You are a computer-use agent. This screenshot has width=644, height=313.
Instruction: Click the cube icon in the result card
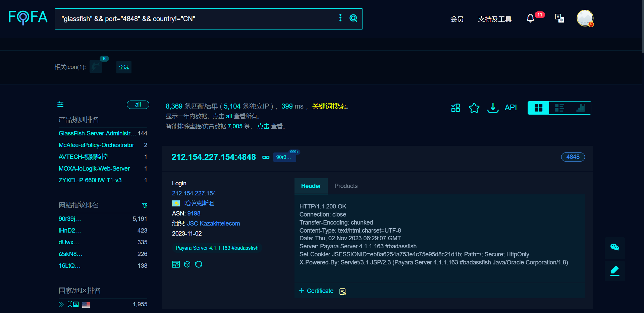[187, 264]
